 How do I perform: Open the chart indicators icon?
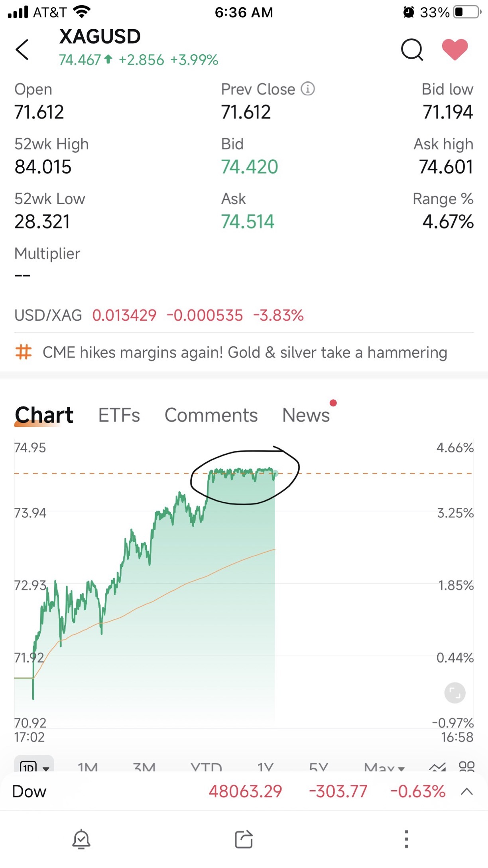click(x=437, y=767)
